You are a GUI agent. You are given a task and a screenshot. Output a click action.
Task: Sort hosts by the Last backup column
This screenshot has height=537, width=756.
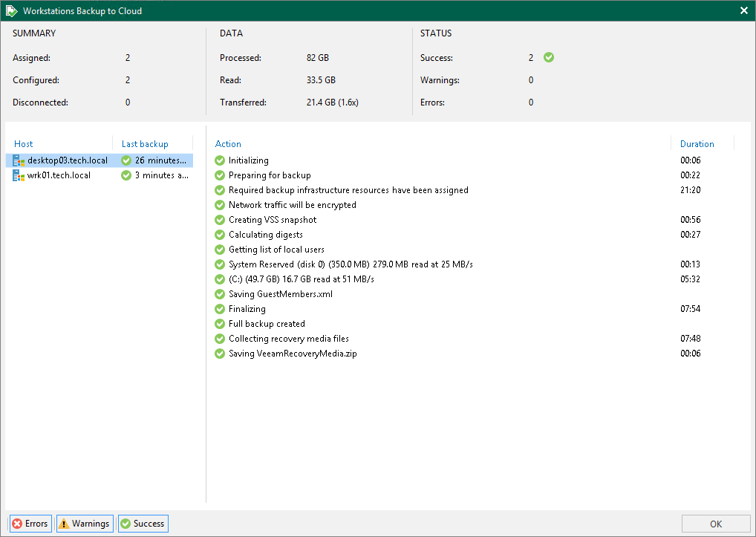click(144, 143)
